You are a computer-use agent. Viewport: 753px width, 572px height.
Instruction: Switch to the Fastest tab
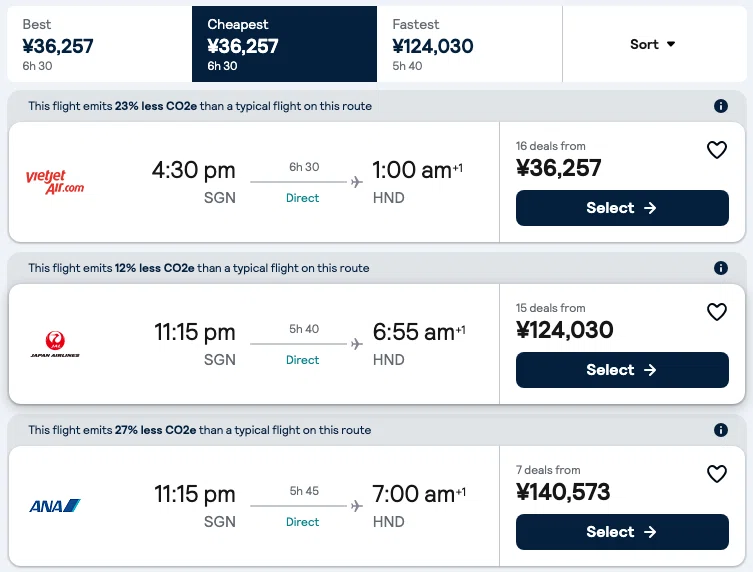[x=469, y=44]
